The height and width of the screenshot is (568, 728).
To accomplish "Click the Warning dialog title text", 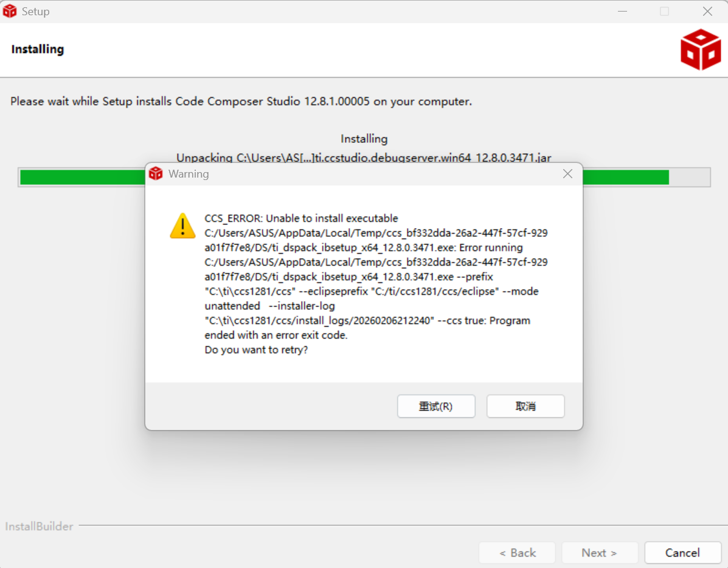I will point(189,174).
